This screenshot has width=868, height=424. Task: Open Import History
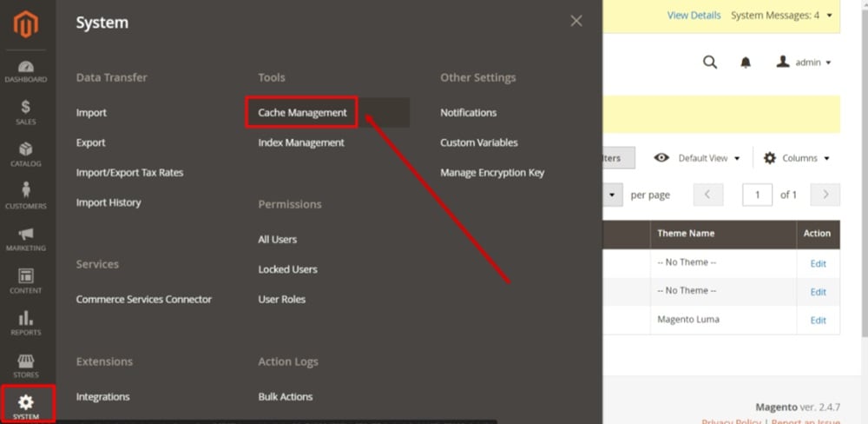[x=108, y=202]
